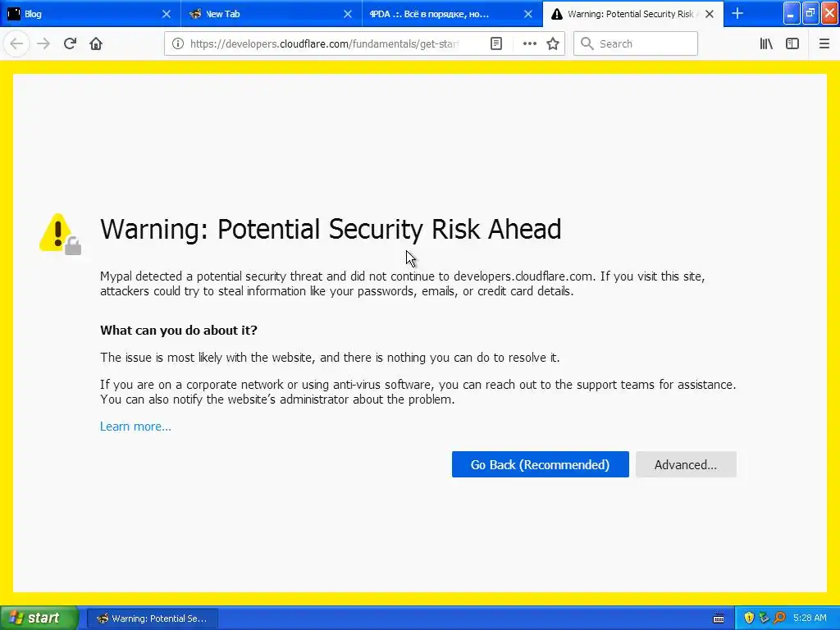Click Go Back (Recommended) button

pyautogui.click(x=540, y=464)
